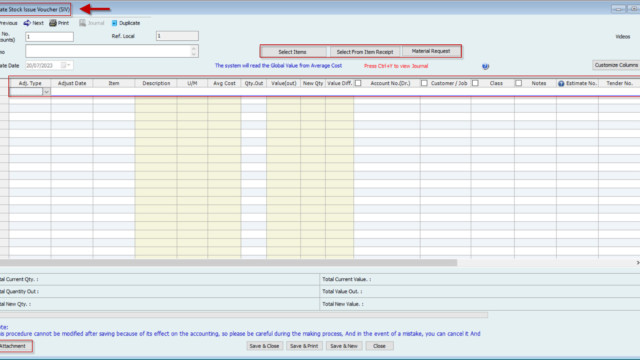Viewport: 640px width, 360px height.
Task: Click the memo field down spinner arrow
Action: [x=194, y=53]
